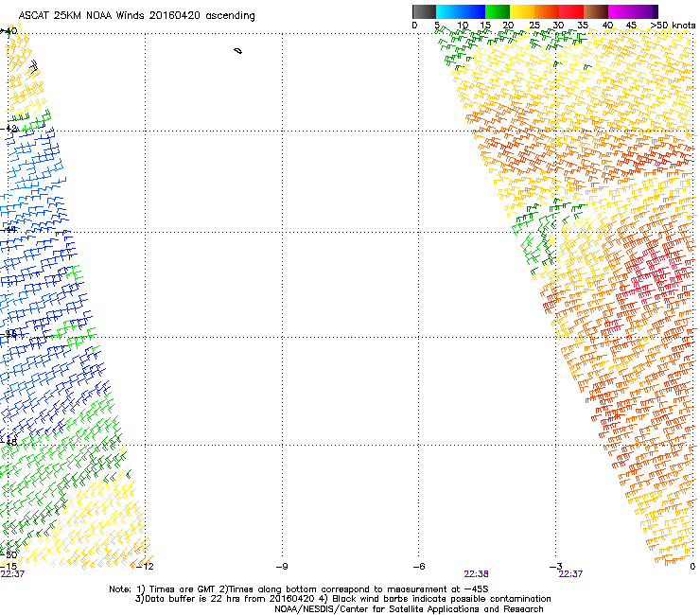
Task: Click the '>50 knots' legend label
Action: [673, 26]
